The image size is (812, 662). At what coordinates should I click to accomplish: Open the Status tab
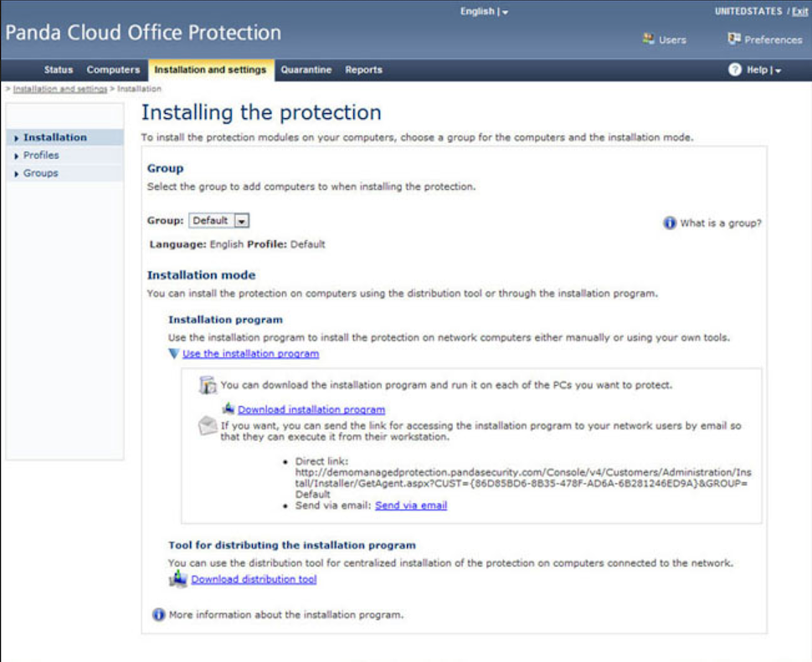58,69
